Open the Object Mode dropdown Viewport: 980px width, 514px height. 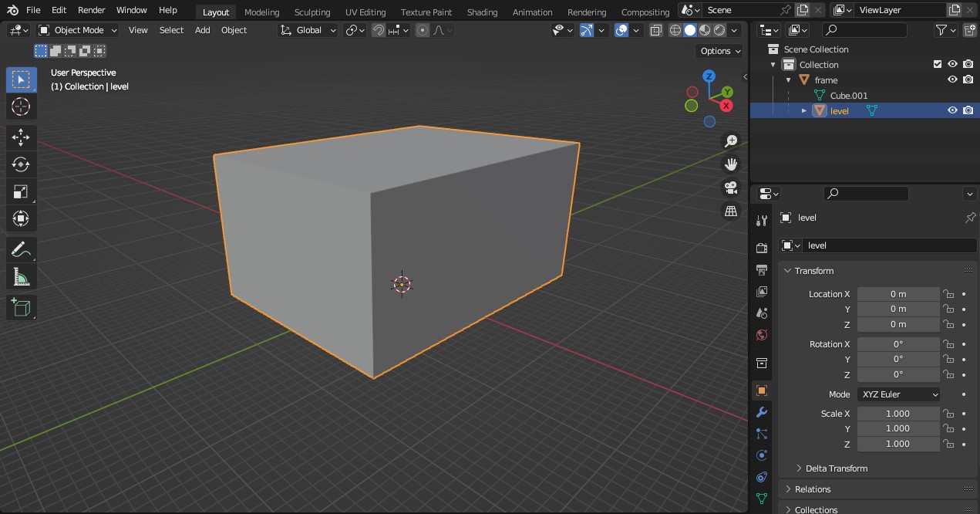coord(78,30)
